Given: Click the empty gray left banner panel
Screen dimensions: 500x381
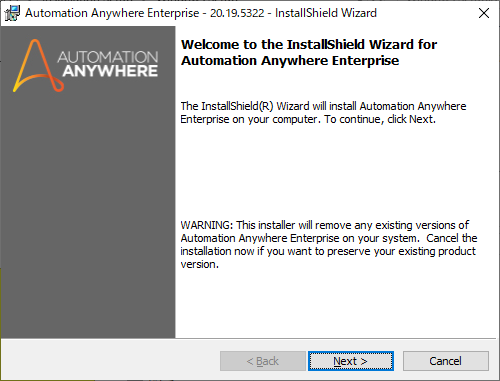Looking at the screenshot, I should tap(88, 213).
